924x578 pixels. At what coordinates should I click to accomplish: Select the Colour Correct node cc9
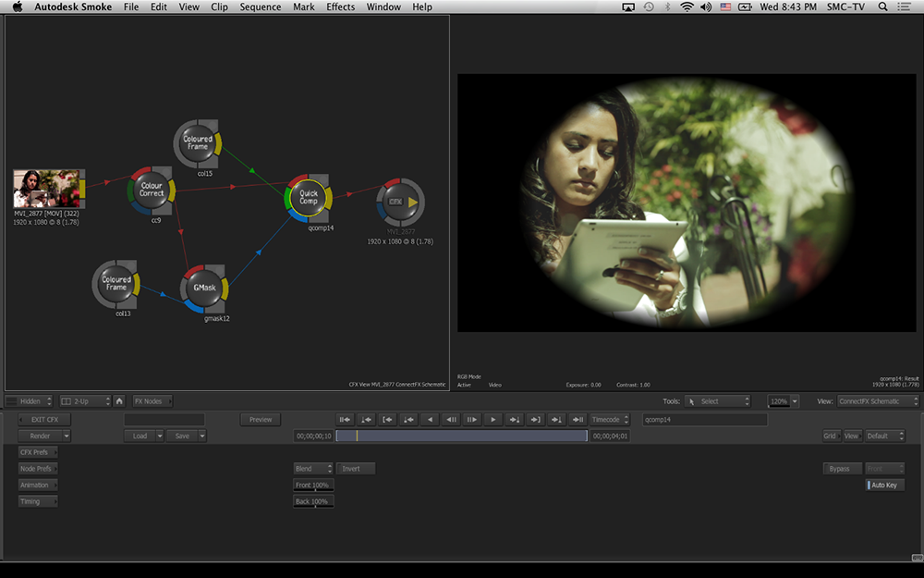pyautogui.click(x=151, y=190)
